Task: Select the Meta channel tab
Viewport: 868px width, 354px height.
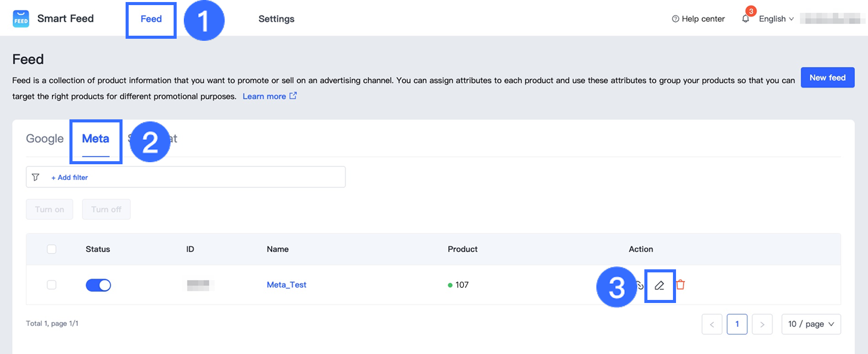Action: point(95,139)
